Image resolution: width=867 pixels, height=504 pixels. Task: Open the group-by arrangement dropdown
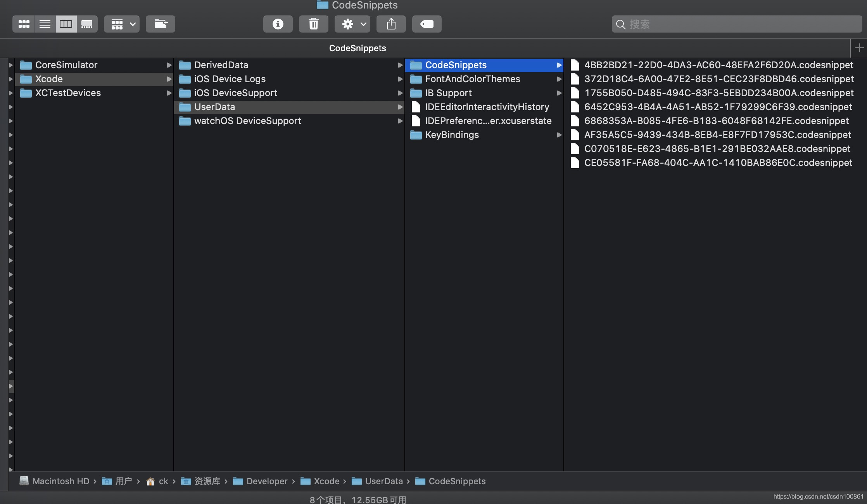(122, 24)
